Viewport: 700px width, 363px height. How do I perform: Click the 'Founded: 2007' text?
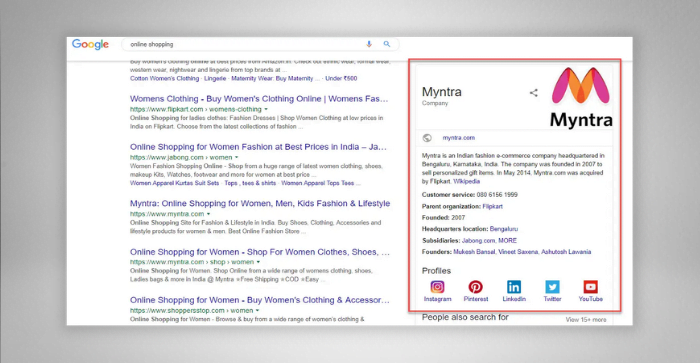443,218
